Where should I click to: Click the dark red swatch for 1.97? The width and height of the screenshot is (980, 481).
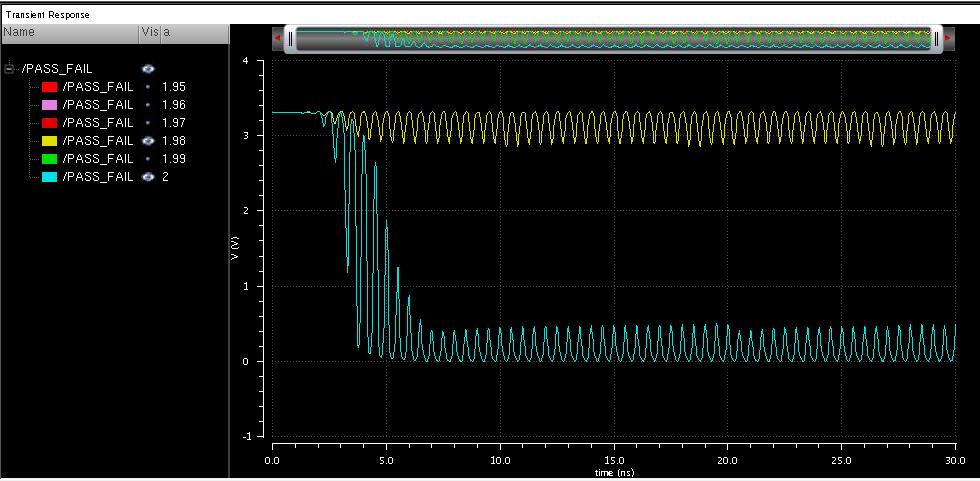tap(50, 122)
